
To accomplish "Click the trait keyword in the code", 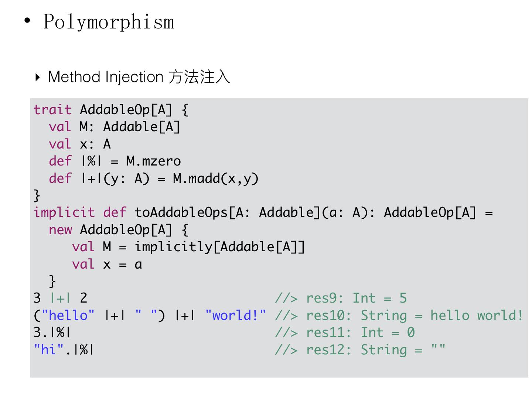I will point(52,110).
